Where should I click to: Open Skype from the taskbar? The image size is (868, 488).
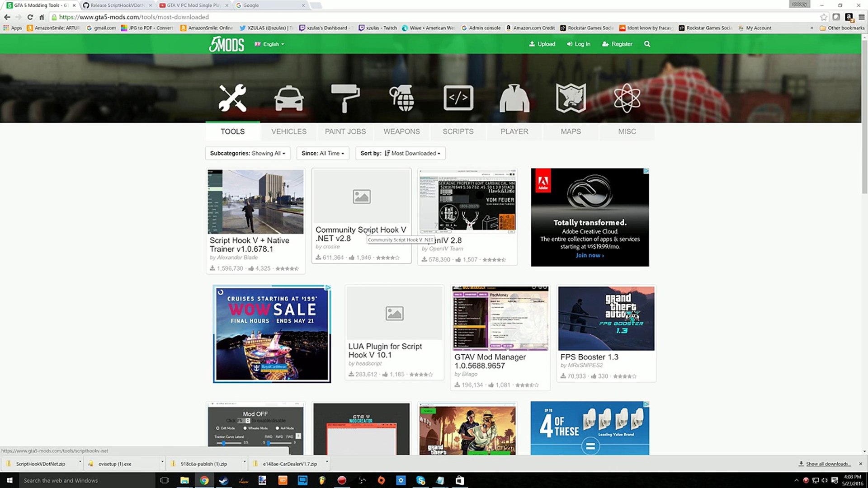(x=420, y=480)
